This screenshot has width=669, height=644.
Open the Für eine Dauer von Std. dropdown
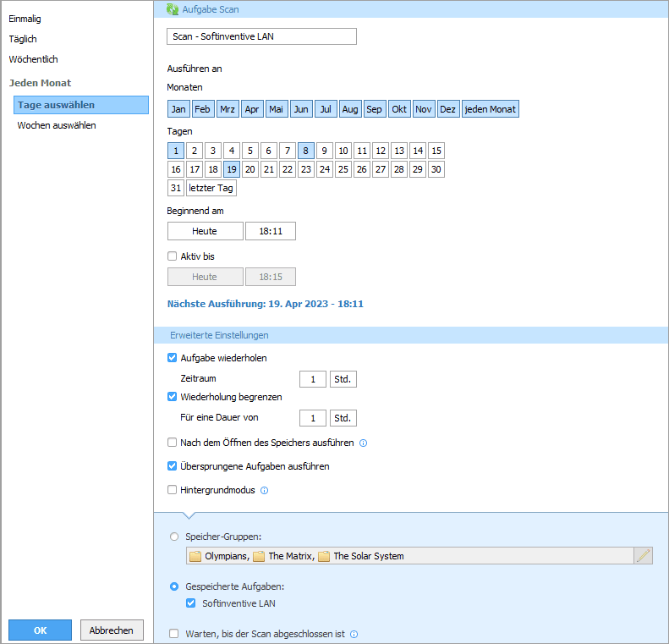[x=343, y=418]
